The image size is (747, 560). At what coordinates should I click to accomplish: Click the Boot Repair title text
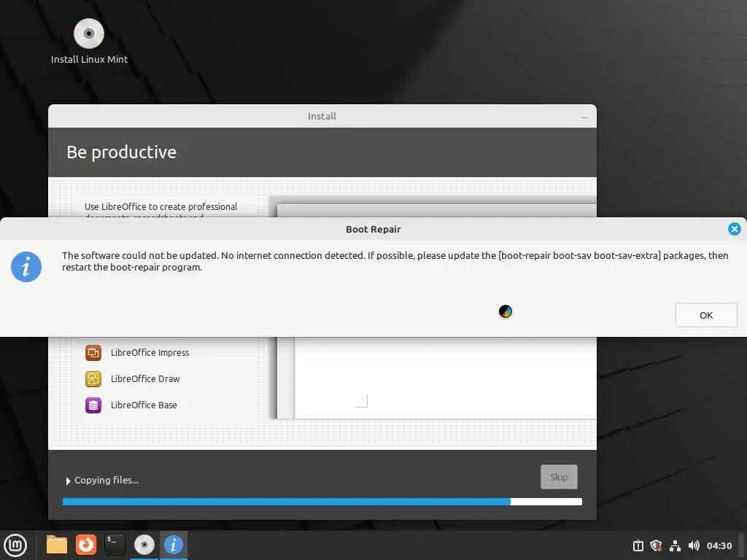[373, 230]
